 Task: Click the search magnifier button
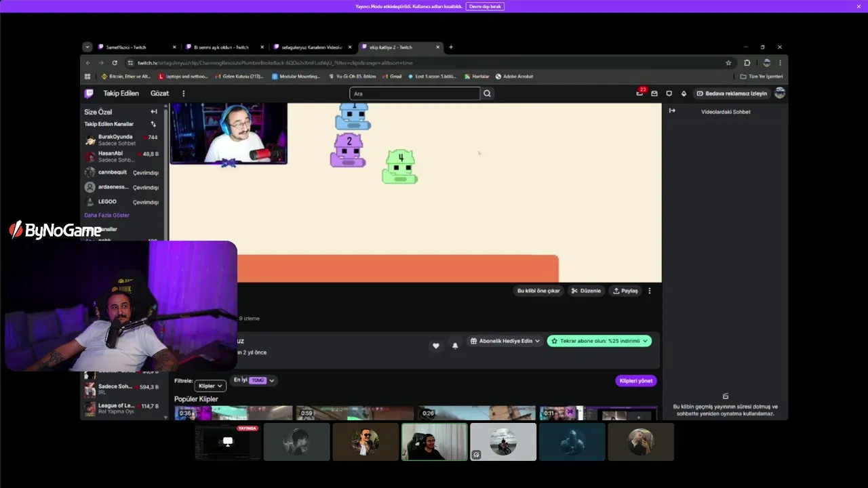coord(487,94)
